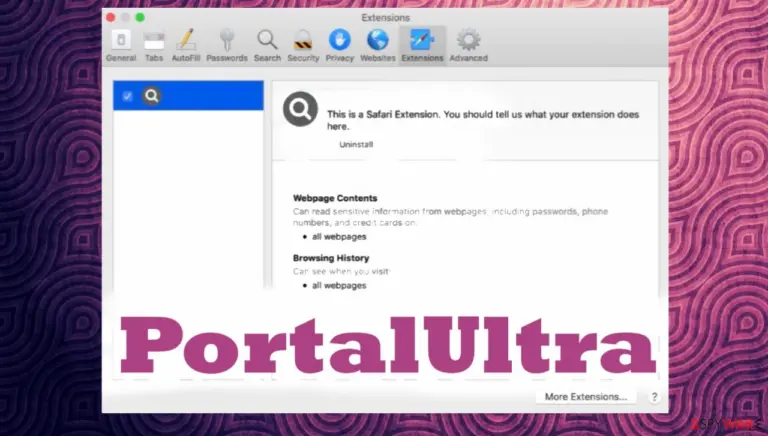Click the Browsing History heading

click(x=331, y=258)
